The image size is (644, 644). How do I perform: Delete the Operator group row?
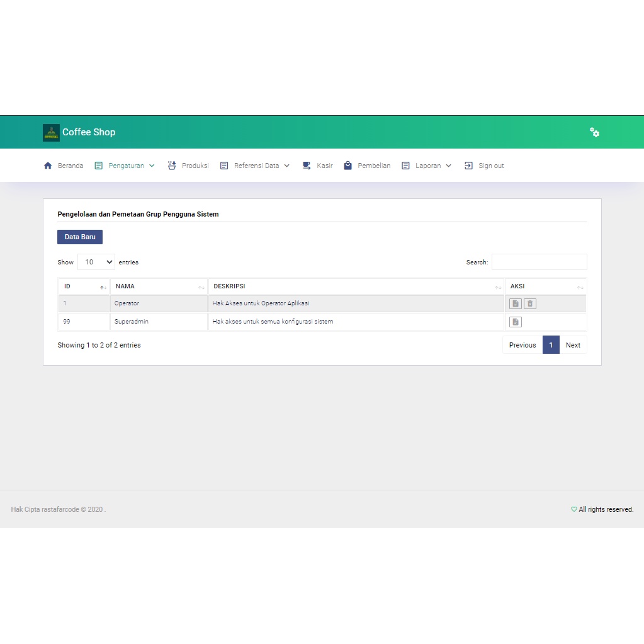coord(530,303)
